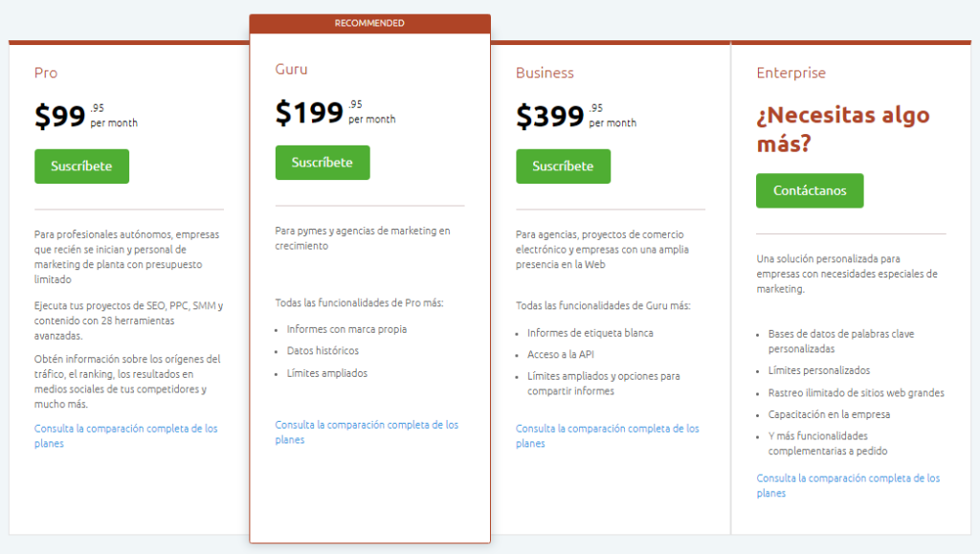Open plan comparison link under Pro
Viewport: 980px width, 554px height.
point(125,435)
